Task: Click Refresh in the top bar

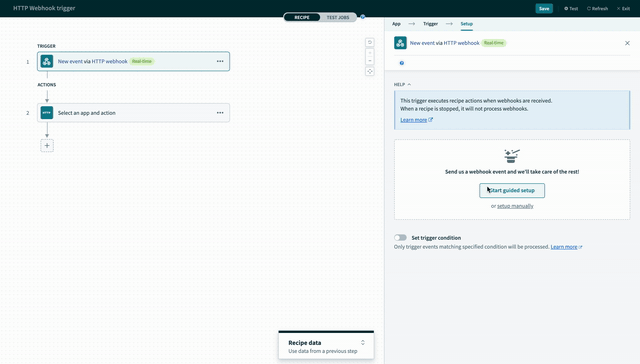Action: click(597, 9)
